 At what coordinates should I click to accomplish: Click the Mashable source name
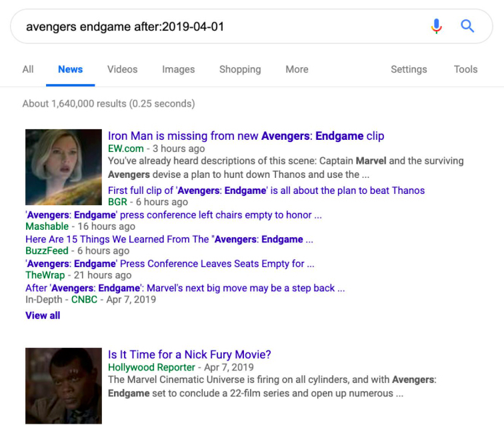[x=47, y=226]
